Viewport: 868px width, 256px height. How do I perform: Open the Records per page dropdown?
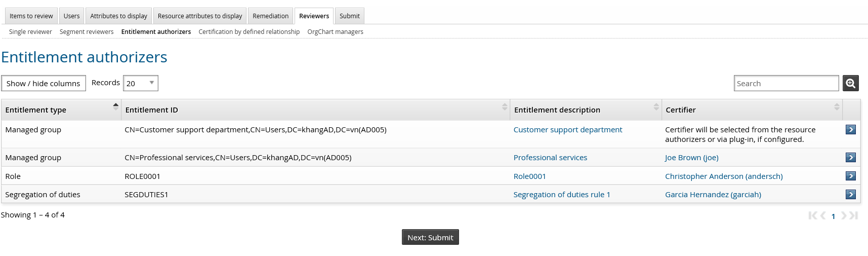140,83
